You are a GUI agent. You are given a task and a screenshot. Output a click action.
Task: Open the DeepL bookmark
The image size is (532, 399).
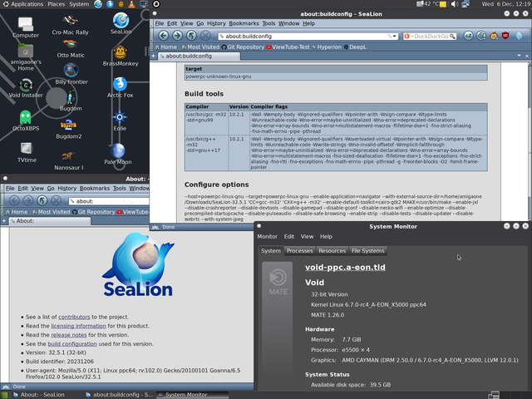click(355, 47)
